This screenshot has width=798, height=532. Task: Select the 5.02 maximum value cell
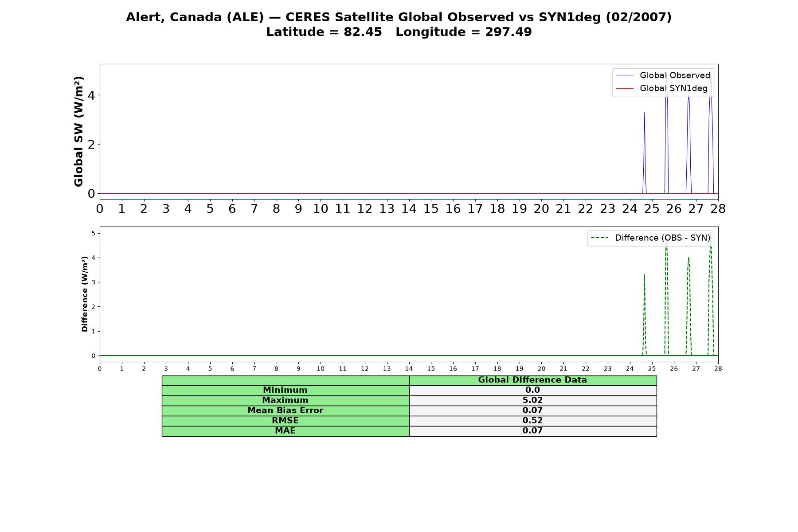coord(532,400)
